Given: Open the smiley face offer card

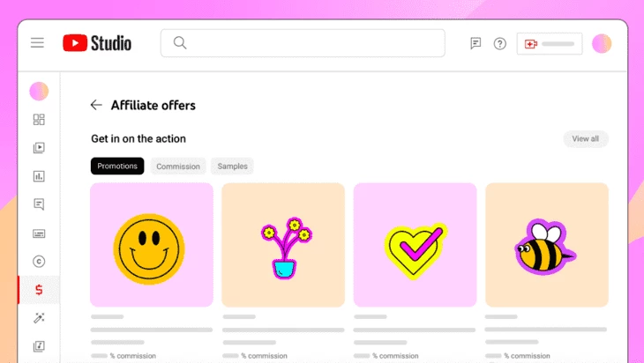Looking at the screenshot, I should tap(152, 245).
